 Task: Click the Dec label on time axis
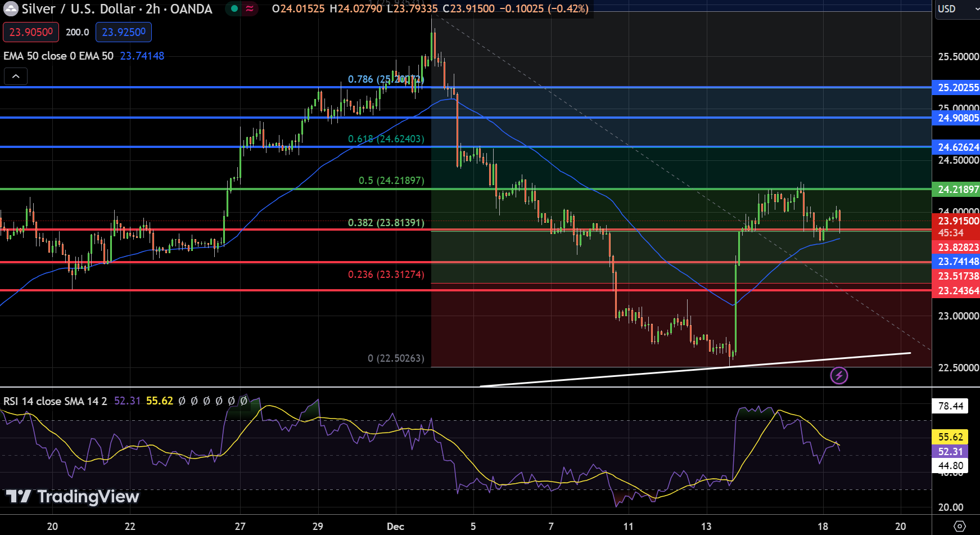395,527
